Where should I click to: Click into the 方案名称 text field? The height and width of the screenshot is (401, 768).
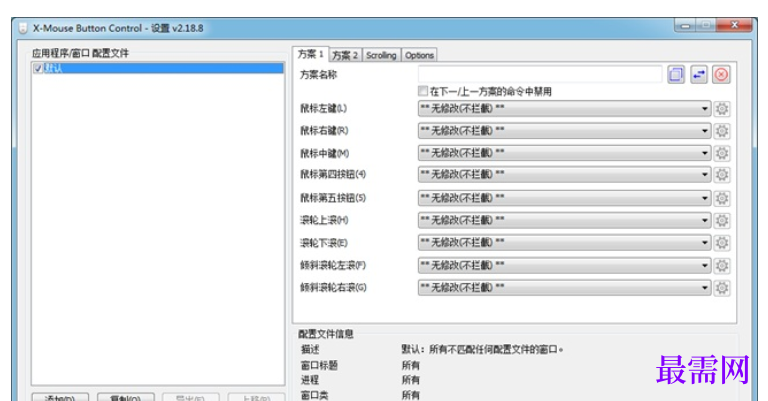click(x=540, y=75)
